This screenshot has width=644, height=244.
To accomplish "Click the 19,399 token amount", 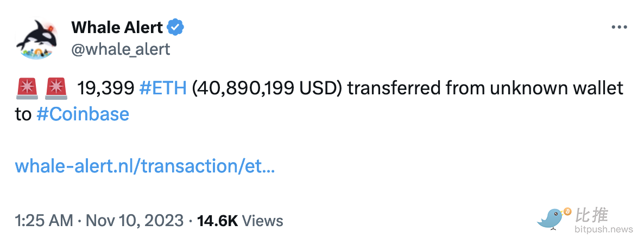I will click(105, 88).
